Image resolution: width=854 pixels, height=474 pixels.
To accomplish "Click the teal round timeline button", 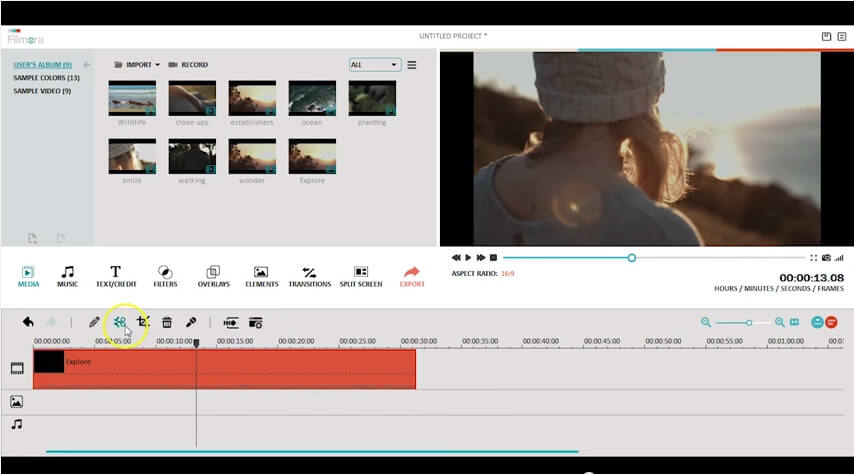I will [817, 322].
